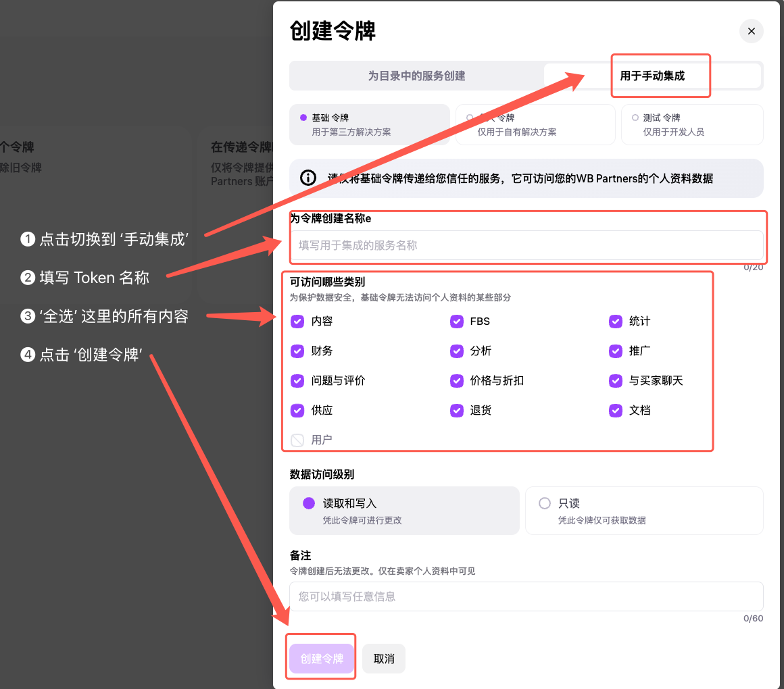Uncheck the FBS category checkbox
The image size is (784, 689).
tap(456, 322)
